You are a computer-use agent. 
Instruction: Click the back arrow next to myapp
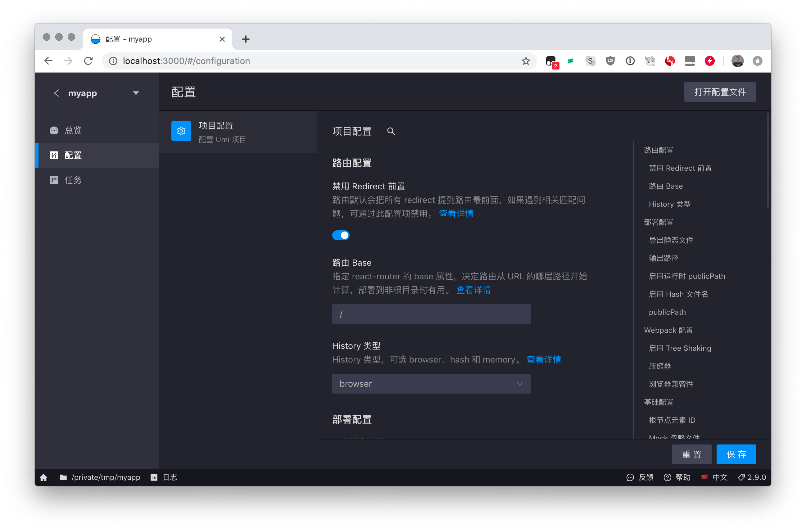pos(56,93)
